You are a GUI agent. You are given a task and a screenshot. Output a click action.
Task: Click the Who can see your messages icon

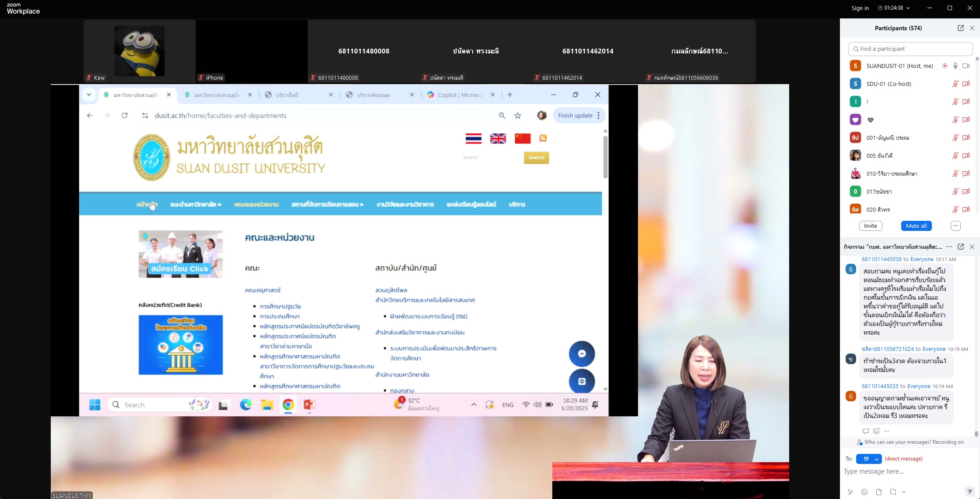pyautogui.click(x=860, y=442)
